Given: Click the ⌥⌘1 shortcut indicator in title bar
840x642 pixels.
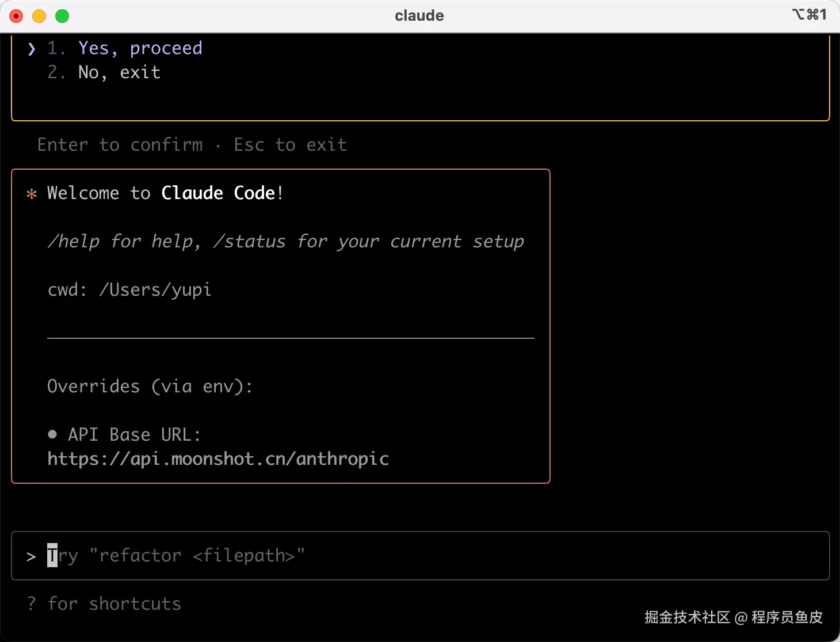Looking at the screenshot, I should [809, 14].
